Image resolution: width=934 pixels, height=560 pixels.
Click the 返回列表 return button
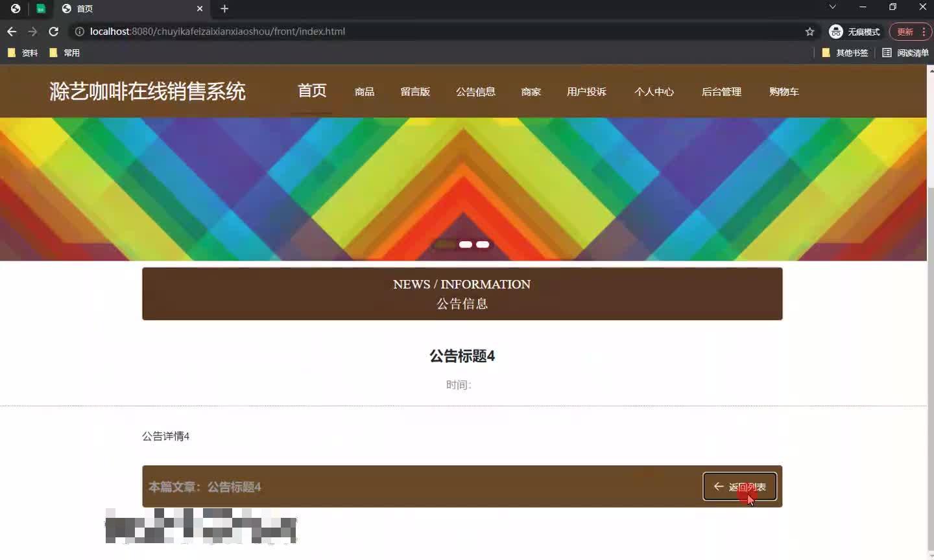(x=740, y=486)
